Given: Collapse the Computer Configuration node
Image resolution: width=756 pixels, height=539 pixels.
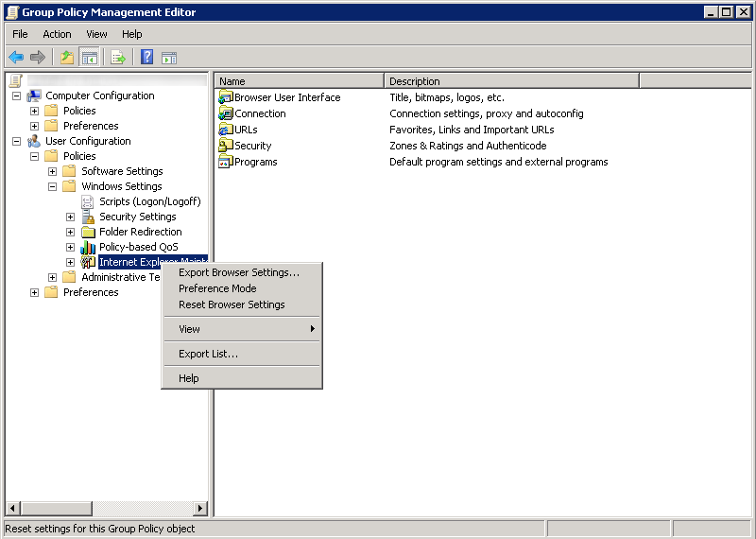Looking at the screenshot, I should pyautogui.click(x=16, y=96).
